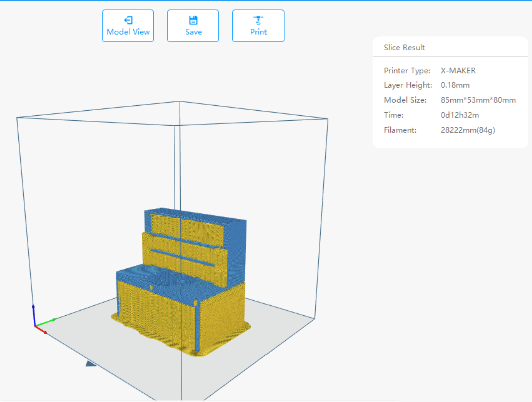The image size is (532, 402).
Task: Select layer height value 0.18mm
Action: [455, 85]
